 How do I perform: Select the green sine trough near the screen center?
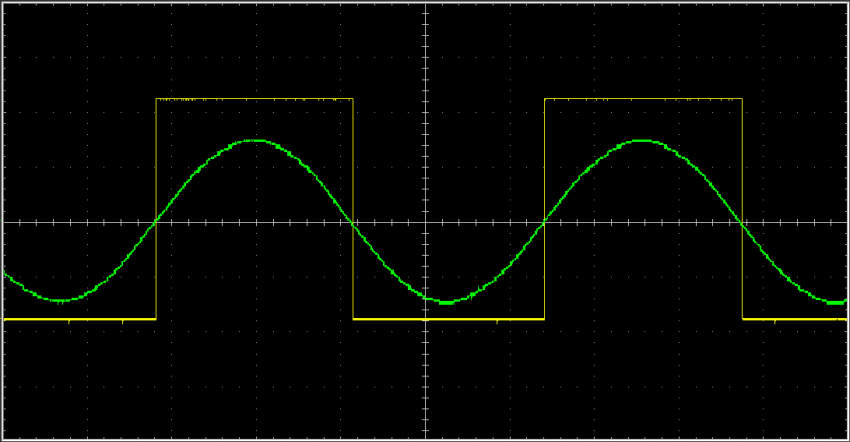click(x=448, y=302)
